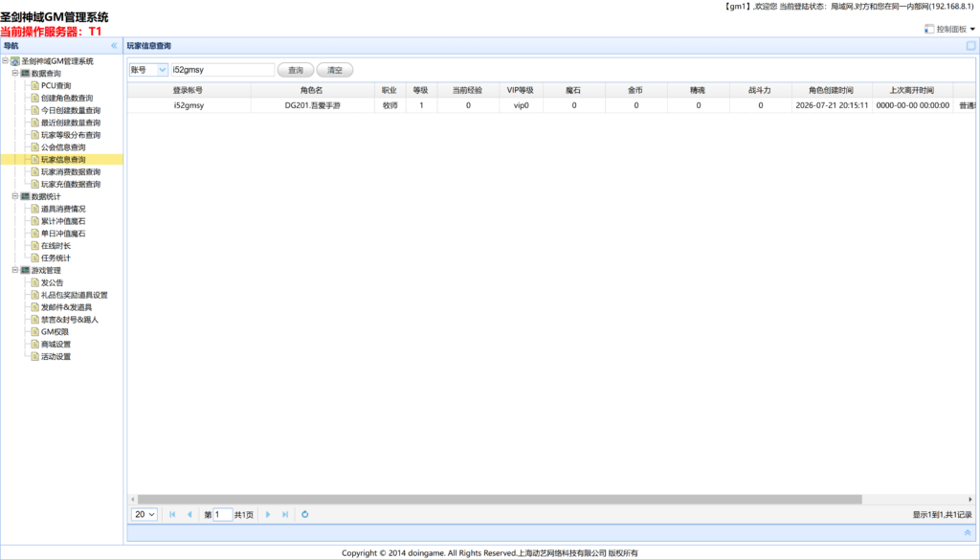Open the page size dropdown showing 20
980x560 pixels.
(x=145, y=514)
